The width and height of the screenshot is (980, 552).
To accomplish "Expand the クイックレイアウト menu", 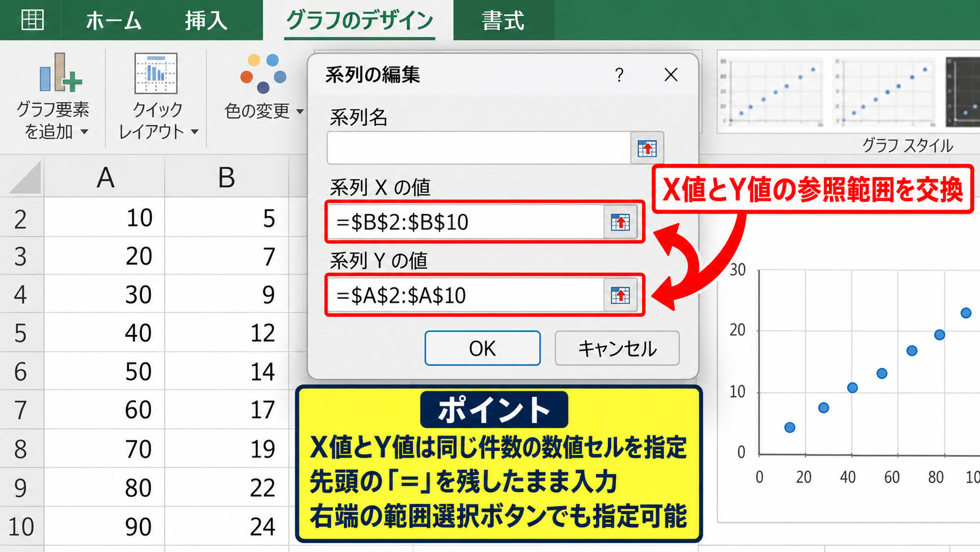I will point(157,96).
